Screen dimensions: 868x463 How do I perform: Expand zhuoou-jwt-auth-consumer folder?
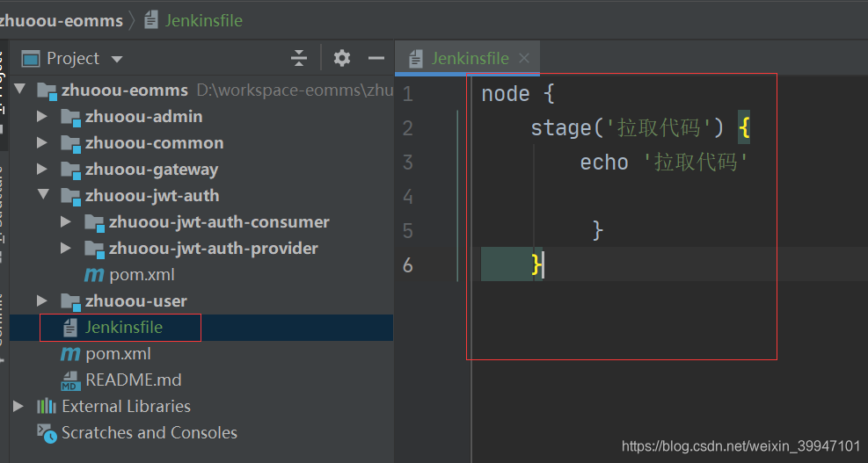(x=66, y=221)
